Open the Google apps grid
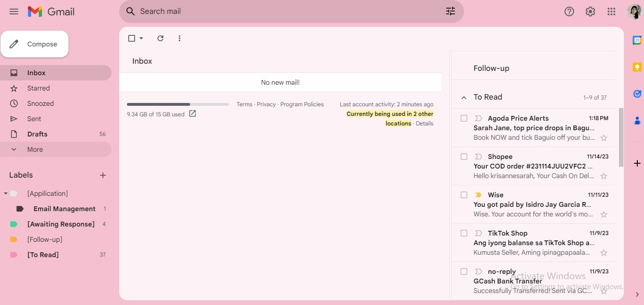The width and height of the screenshot is (644, 305). (x=611, y=11)
